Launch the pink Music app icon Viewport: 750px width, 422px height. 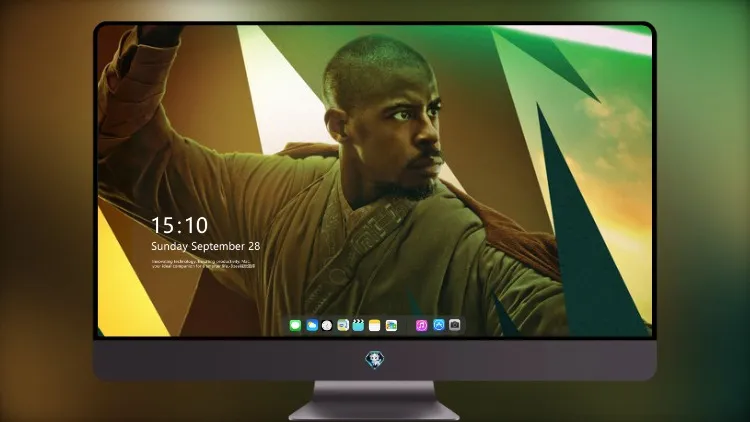click(421, 325)
